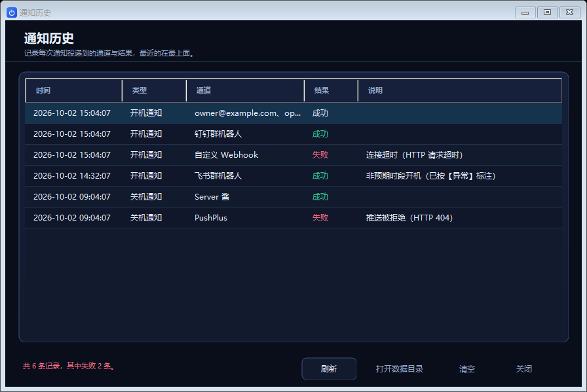This screenshot has width=587, height=392.
Task: Open the data folder via 打开数据目录
Action: pyautogui.click(x=400, y=369)
